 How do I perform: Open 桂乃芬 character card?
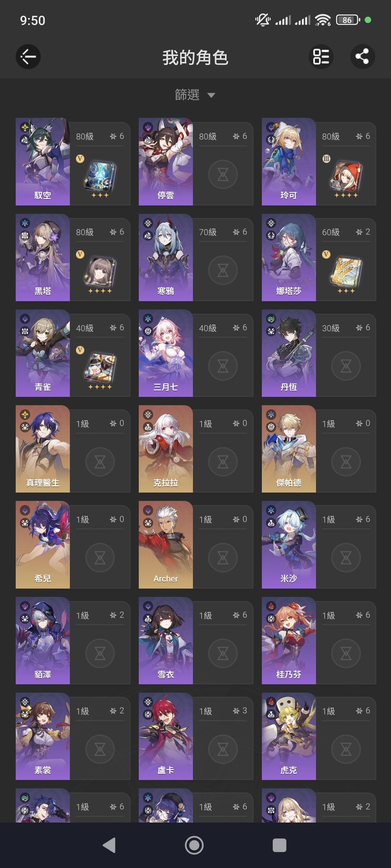tap(319, 640)
